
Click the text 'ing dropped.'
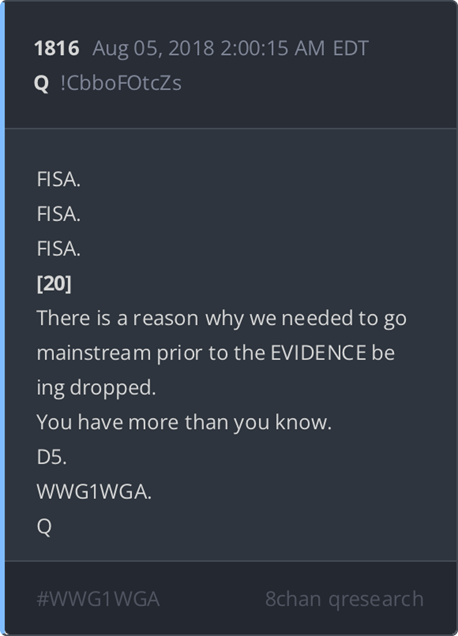[x=96, y=388]
